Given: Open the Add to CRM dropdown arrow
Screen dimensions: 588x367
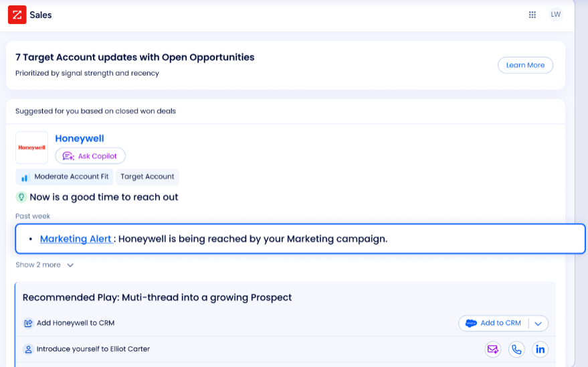Looking at the screenshot, I should pyautogui.click(x=538, y=323).
